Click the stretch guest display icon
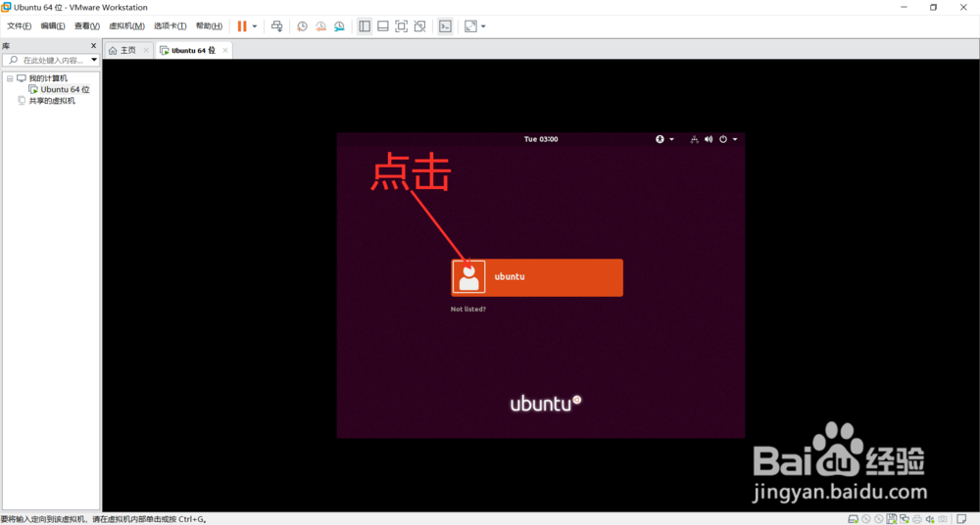This screenshot has height=525, width=980. (x=470, y=26)
